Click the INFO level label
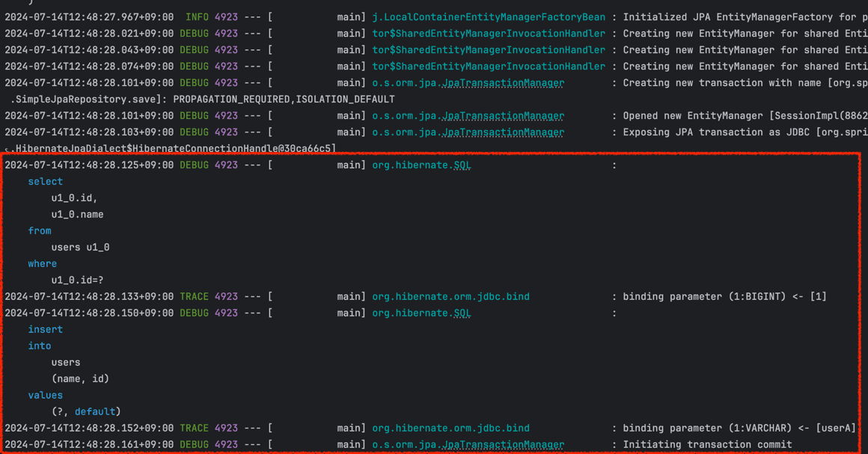Viewport: 868px width, 454px height. 197,17
